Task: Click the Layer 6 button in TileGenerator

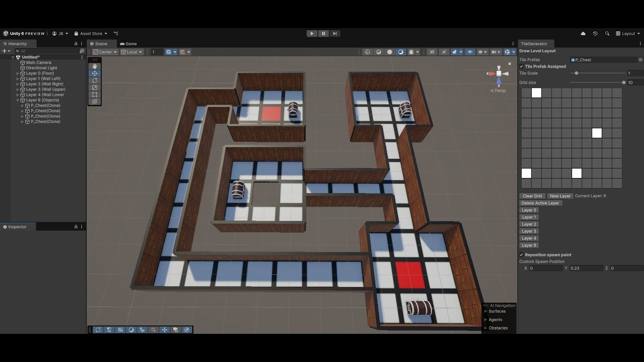Action: (529, 245)
